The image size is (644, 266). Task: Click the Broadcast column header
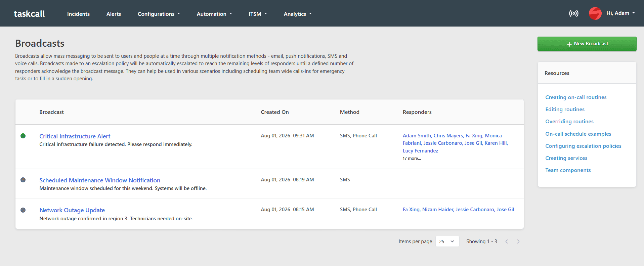[51, 112]
